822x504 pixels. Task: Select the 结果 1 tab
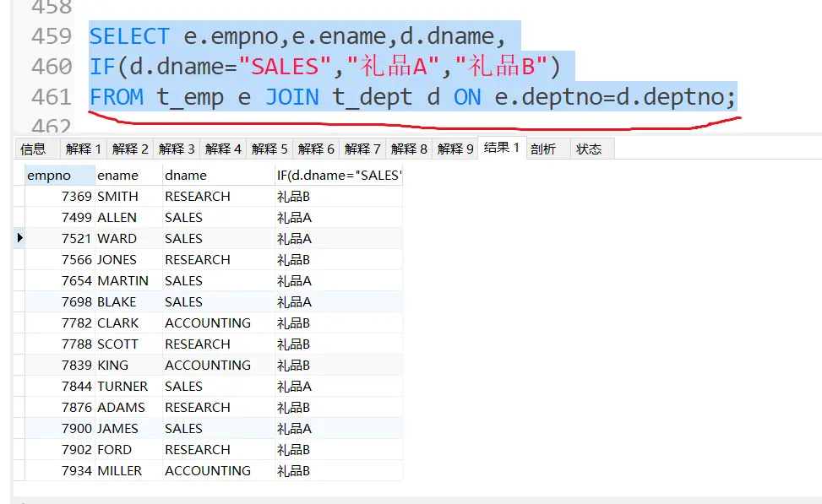tap(502, 149)
